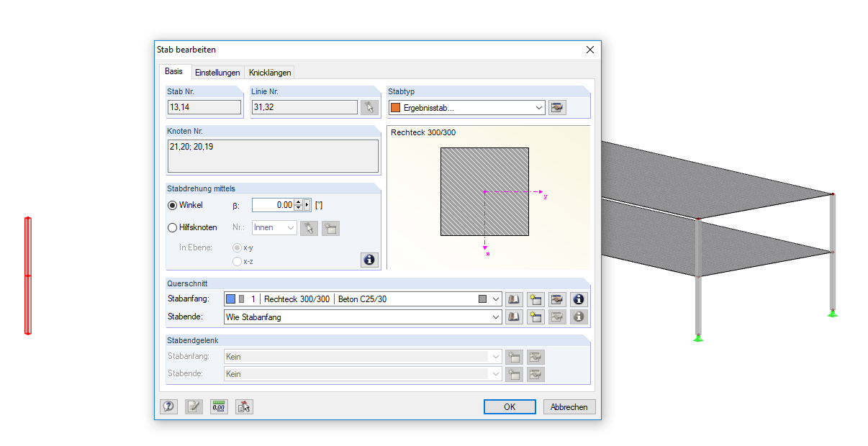Viewport: 868px width, 446px height.
Task: Open the β angle arrow menu button
Action: 307,205
